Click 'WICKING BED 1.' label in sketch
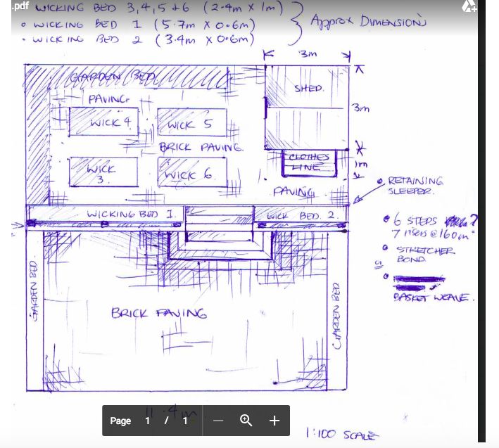 tap(131, 215)
